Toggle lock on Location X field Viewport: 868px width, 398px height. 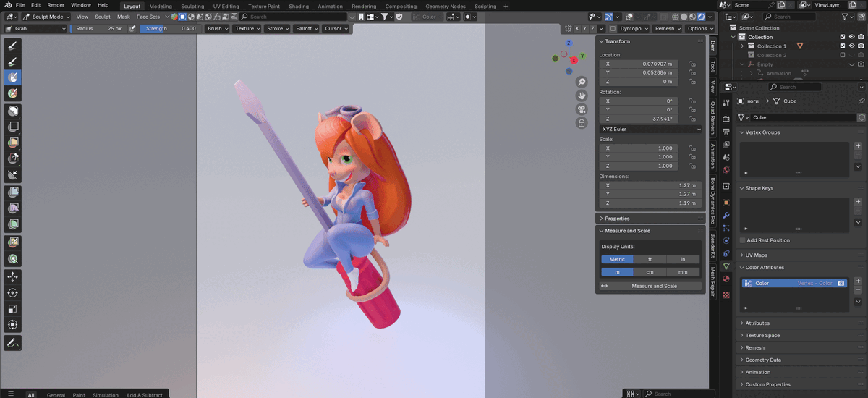(692, 64)
